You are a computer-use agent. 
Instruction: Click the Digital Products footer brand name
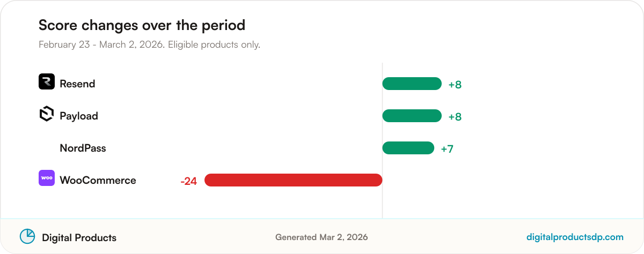click(x=79, y=237)
